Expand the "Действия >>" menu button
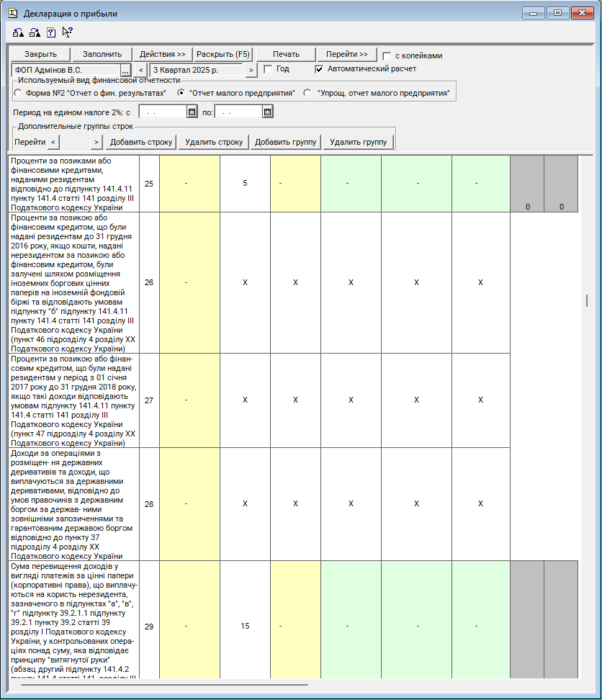The image size is (602, 700). [163, 55]
